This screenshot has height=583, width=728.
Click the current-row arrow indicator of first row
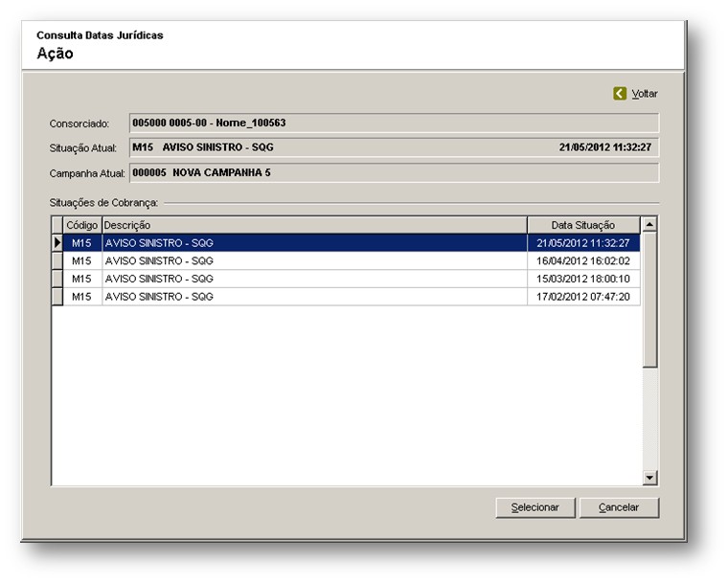57,243
